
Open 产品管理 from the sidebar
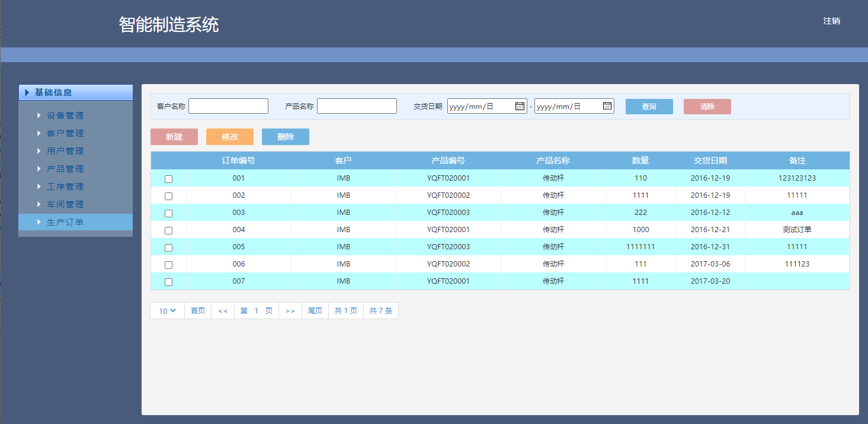click(x=65, y=169)
